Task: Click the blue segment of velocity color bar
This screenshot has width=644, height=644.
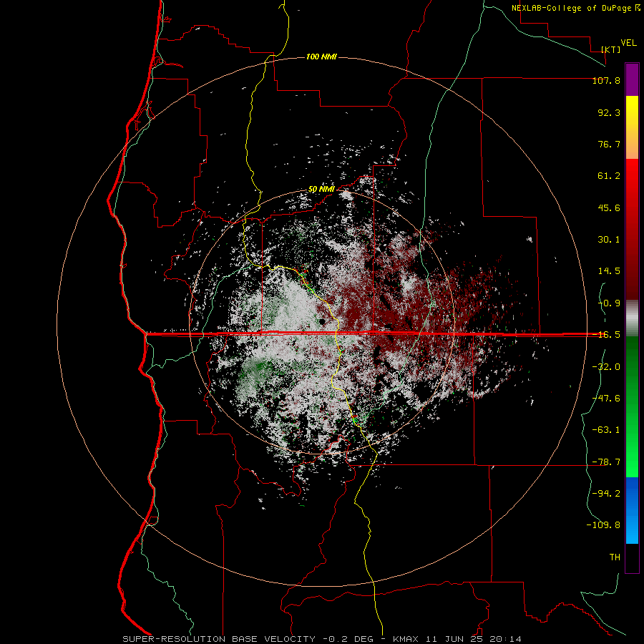Action: [x=632, y=510]
